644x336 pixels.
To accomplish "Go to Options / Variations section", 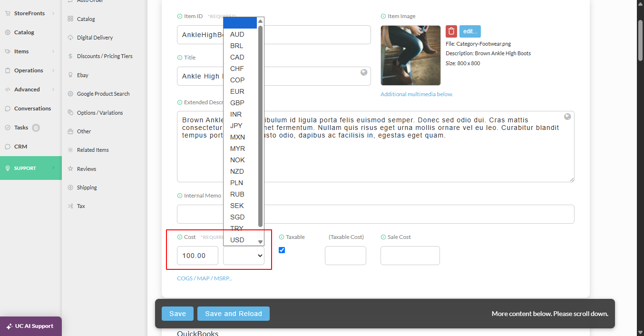I will click(100, 113).
